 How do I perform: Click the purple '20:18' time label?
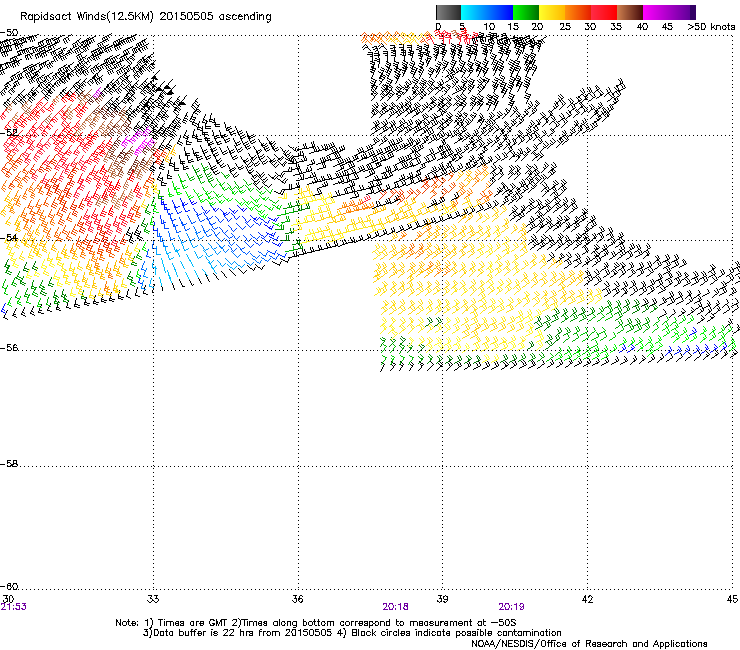pos(395,607)
